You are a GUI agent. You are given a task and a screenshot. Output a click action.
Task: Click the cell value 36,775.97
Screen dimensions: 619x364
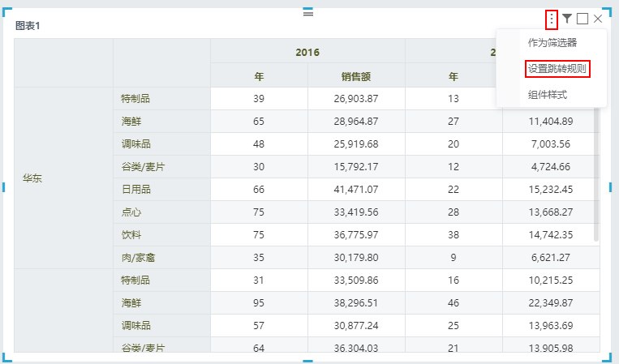coord(356,235)
